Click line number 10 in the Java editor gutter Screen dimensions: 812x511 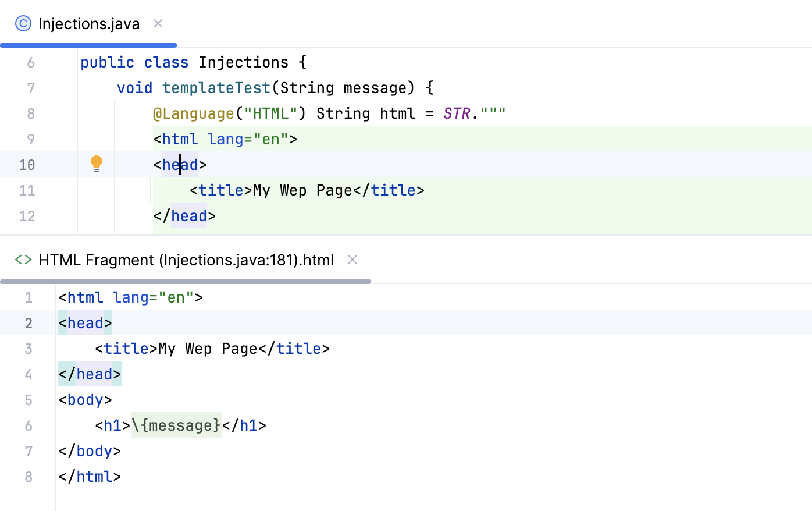pos(27,165)
